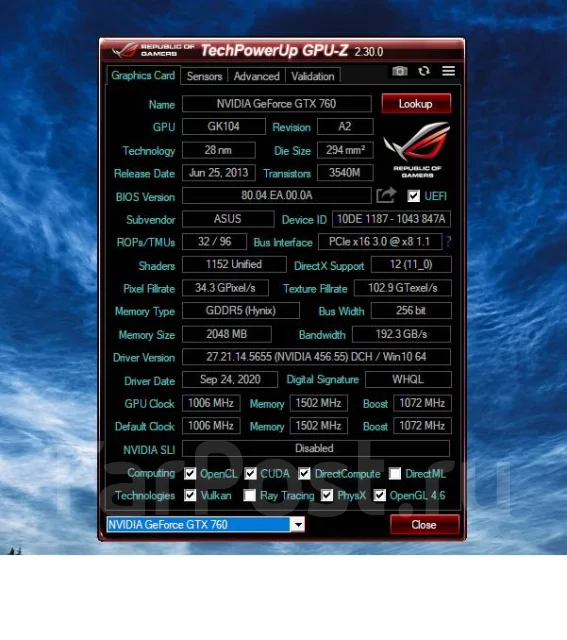The width and height of the screenshot is (567, 640).
Task: Click the Technology value 28 nm
Action: click(219, 150)
